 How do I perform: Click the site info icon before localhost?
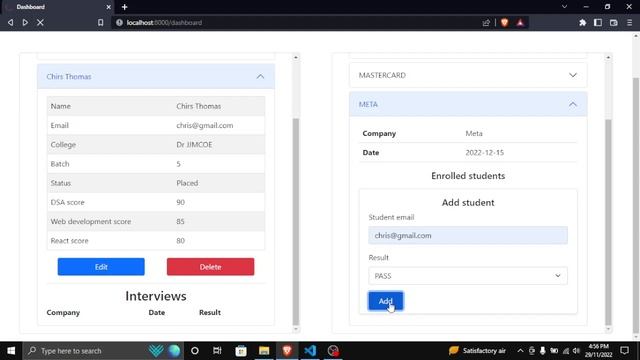(119, 22)
